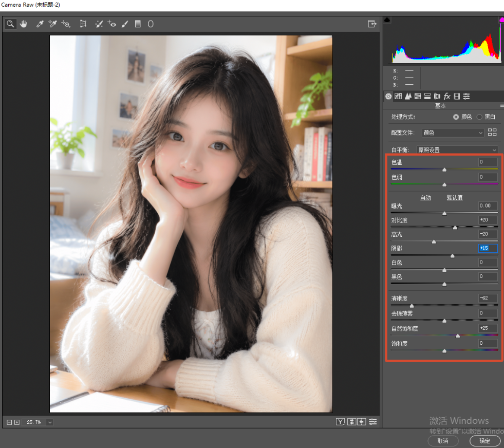Click the 色温 slider handle
504x448 pixels.
tap(444, 170)
